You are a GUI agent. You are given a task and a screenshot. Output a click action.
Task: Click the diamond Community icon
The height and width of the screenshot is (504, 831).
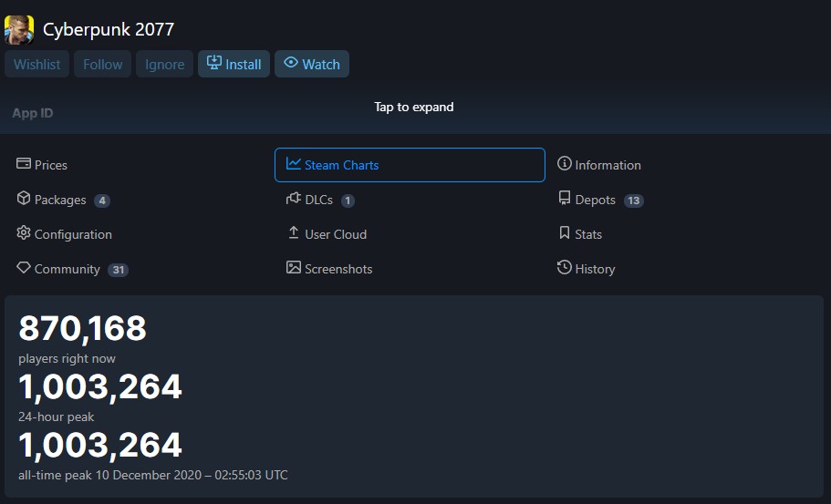tap(24, 267)
